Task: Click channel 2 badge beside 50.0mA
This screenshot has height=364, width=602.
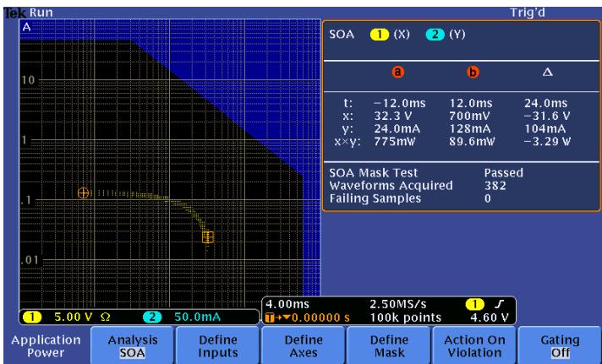Action: (152, 318)
